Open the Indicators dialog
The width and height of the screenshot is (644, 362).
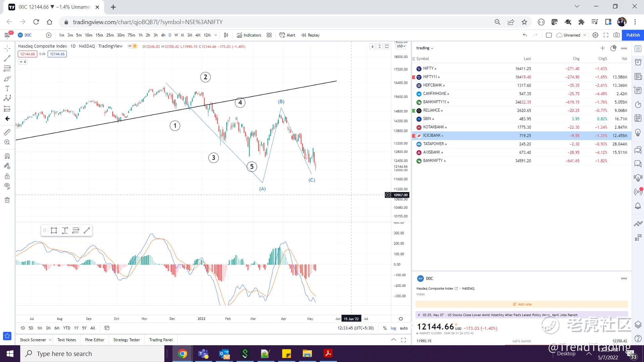249,35
